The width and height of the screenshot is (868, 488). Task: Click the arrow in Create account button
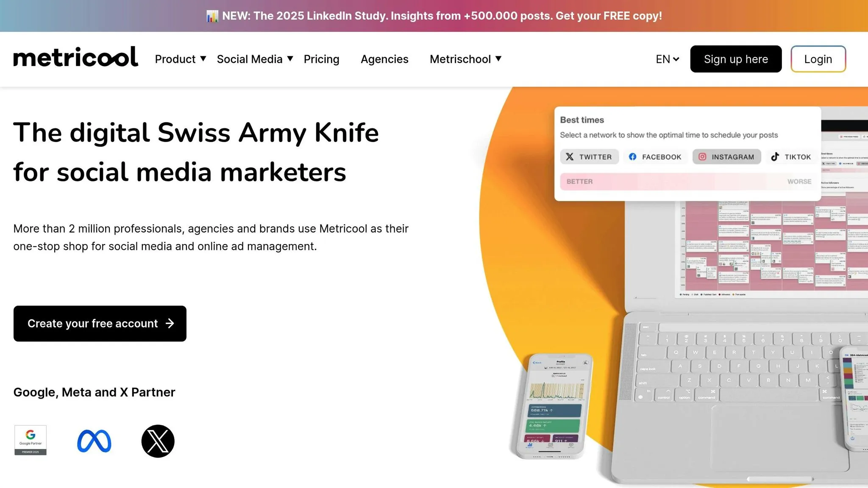pyautogui.click(x=170, y=324)
